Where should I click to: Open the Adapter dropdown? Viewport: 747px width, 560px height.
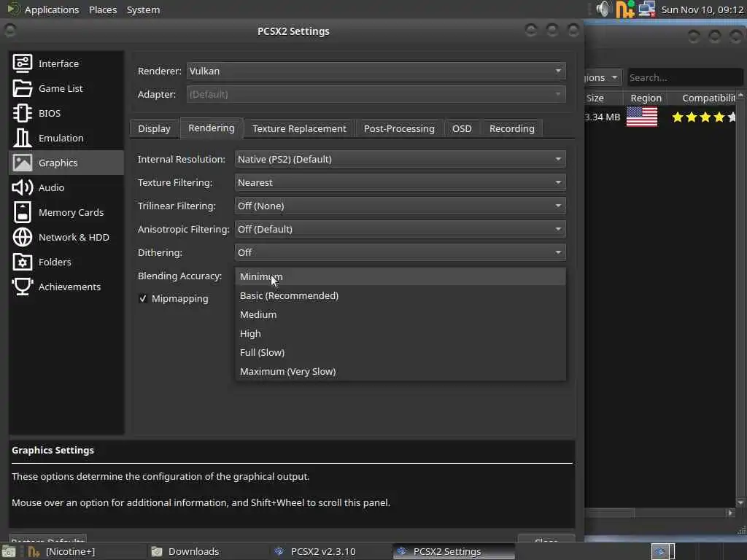click(376, 94)
